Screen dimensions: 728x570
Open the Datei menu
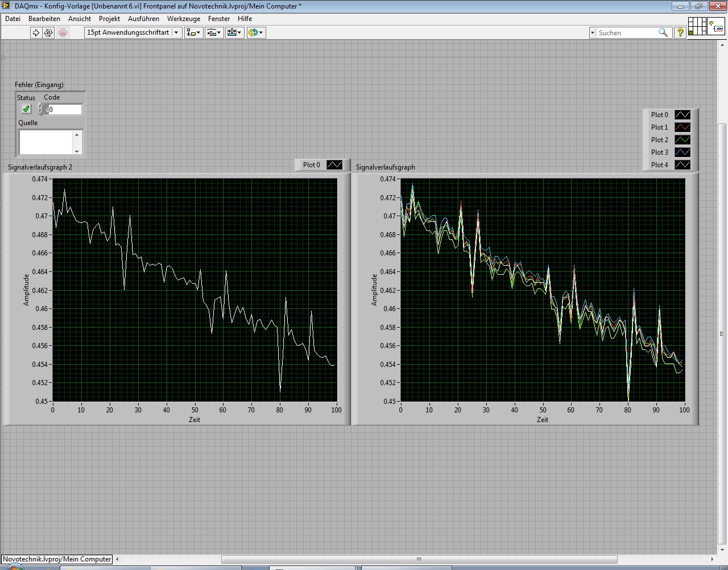tap(13, 19)
